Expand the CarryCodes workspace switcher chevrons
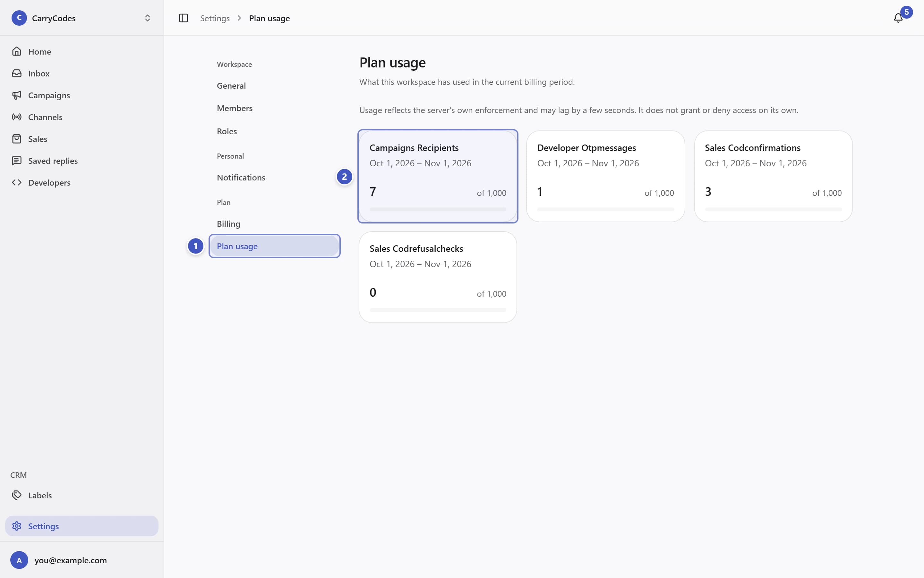Image resolution: width=924 pixels, height=578 pixels. coord(147,18)
